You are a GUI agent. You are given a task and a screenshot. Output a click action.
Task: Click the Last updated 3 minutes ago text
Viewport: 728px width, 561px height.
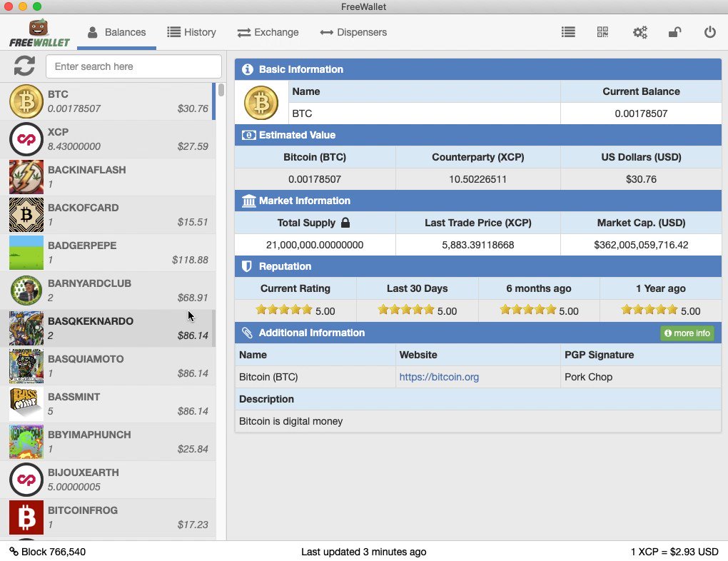pyautogui.click(x=363, y=552)
